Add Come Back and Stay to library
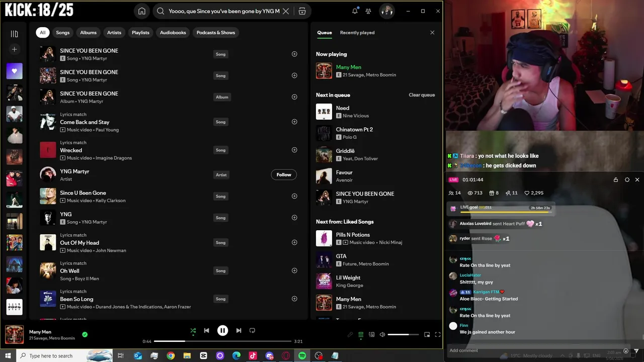Image resolution: width=644 pixels, height=362 pixels. [294, 122]
